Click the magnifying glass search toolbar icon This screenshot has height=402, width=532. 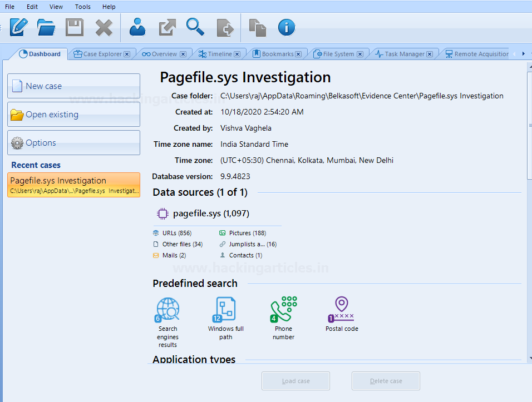(x=195, y=27)
